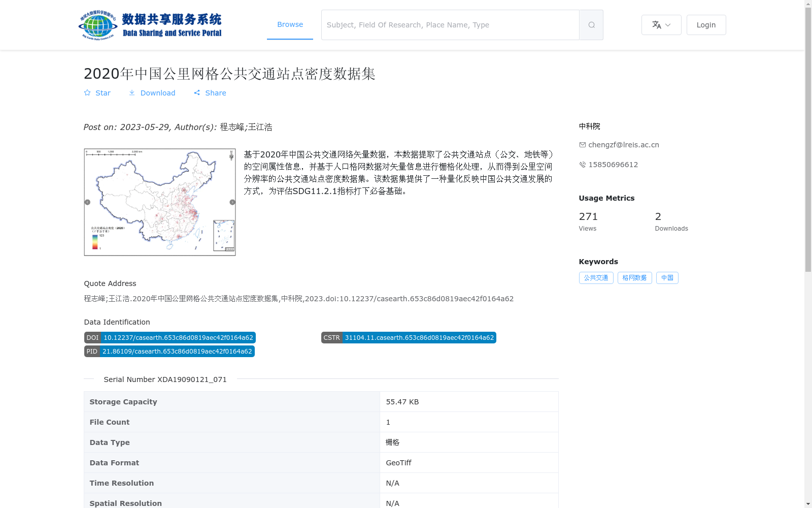The height and width of the screenshot is (508, 812).
Task: Select the 中国 keyword tag
Action: pos(667,278)
